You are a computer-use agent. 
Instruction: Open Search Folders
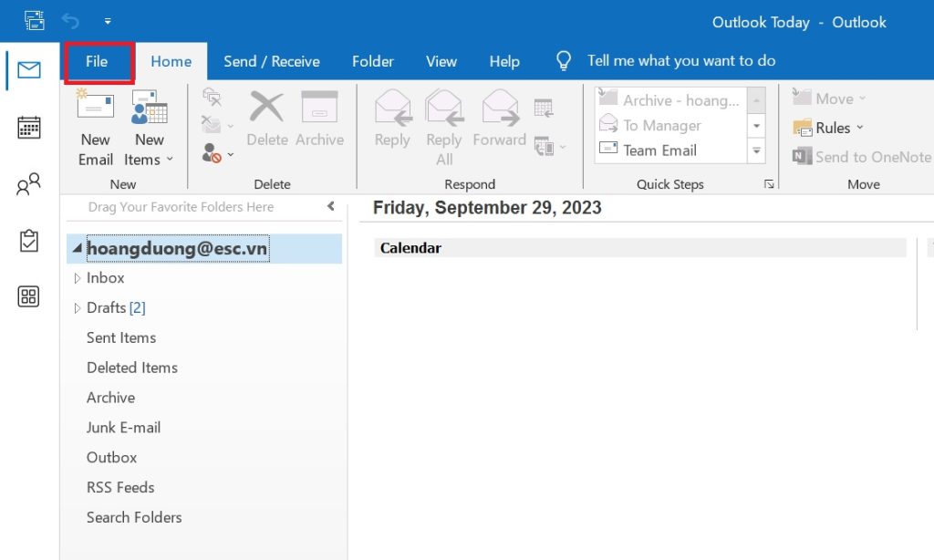[x=134, y=517]
